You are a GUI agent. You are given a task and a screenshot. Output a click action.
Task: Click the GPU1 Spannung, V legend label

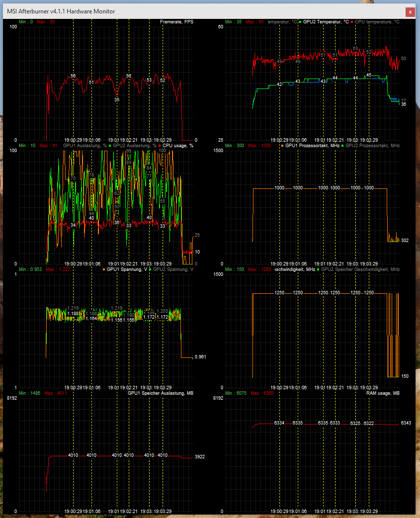(x=127, y=269)
